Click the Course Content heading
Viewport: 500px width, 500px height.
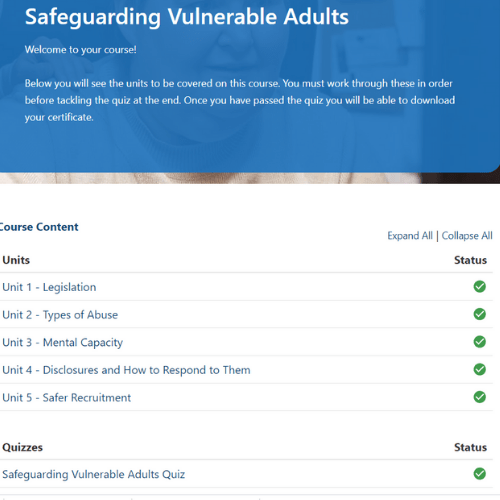[x=39, y=227]
